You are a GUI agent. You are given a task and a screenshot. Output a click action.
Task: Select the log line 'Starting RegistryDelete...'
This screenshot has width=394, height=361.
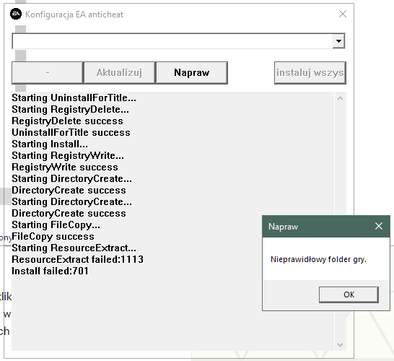[x=70, y=109]
